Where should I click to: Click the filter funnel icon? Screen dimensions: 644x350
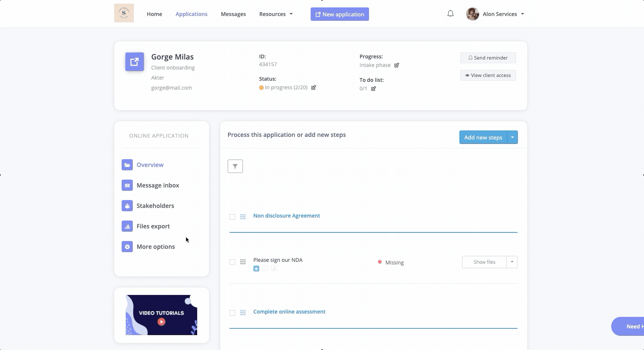[x=235, y=166]
